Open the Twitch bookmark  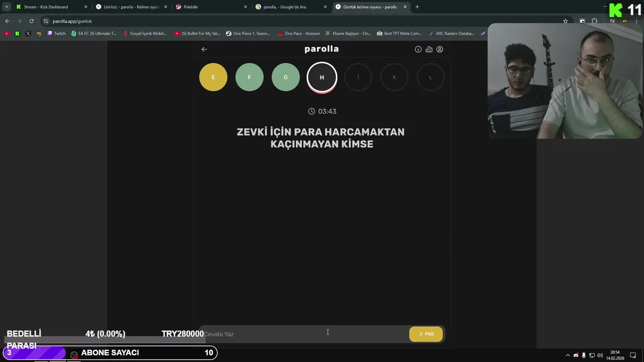[x=56, y=34]
